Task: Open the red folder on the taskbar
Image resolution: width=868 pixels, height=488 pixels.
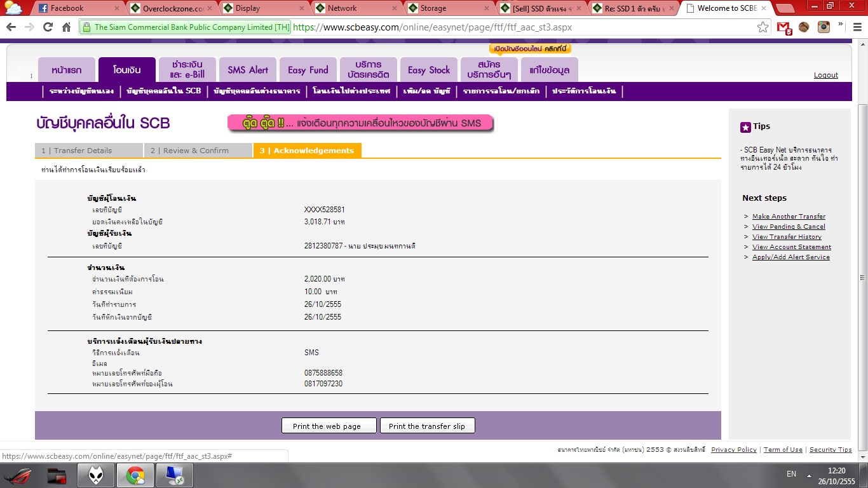Action: coord(57,475)
